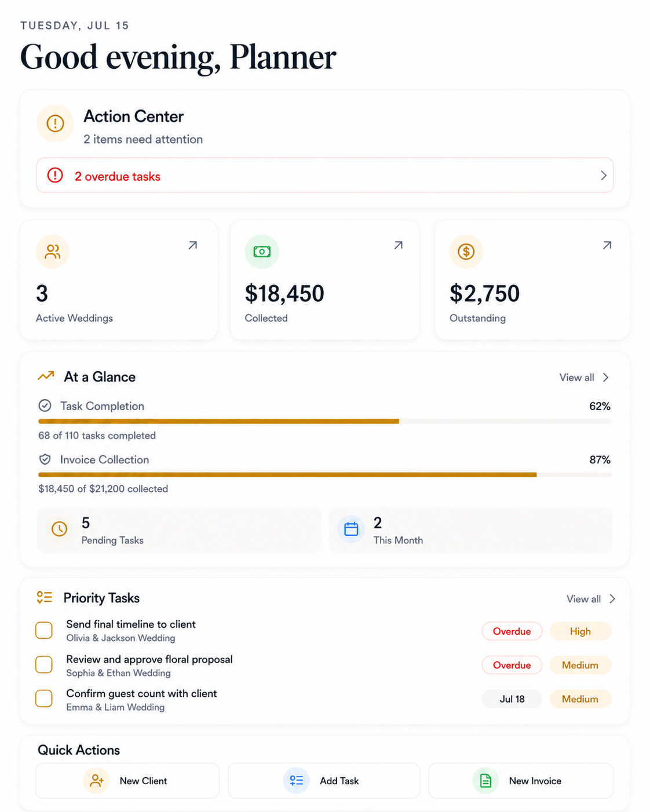
Task: Click Overdue badge on Olivia & Jackson task
Action: pyautogui.click(x=512, y=631)
